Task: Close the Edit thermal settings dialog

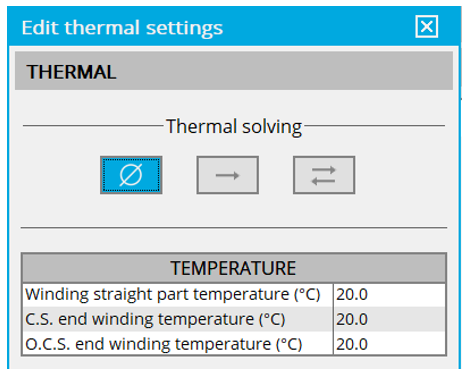Action: pos(427,27)
